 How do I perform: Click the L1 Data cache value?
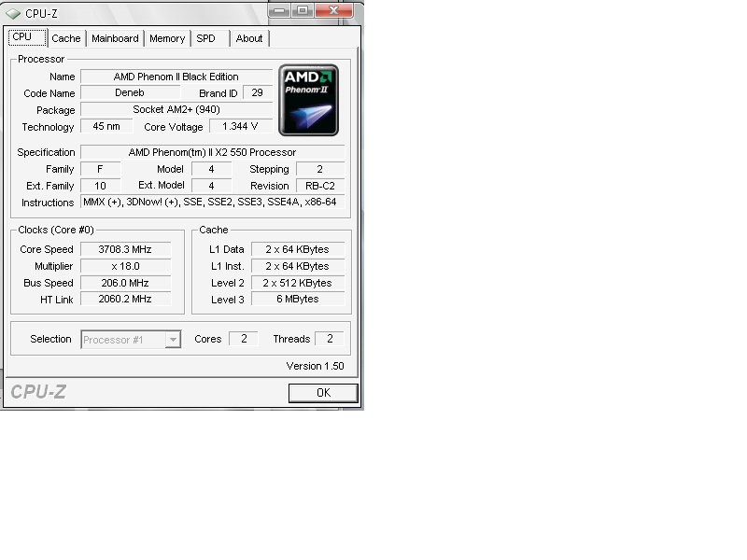coord(298,249)
